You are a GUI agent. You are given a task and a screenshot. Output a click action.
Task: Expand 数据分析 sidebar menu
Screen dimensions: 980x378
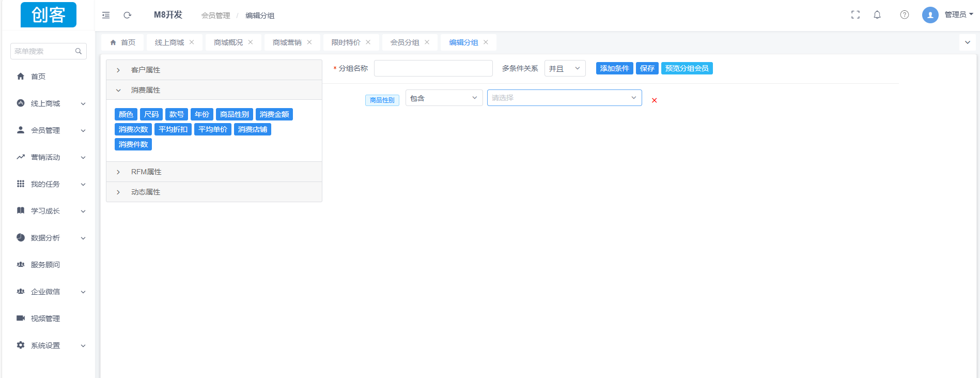[x=49, y=238]
